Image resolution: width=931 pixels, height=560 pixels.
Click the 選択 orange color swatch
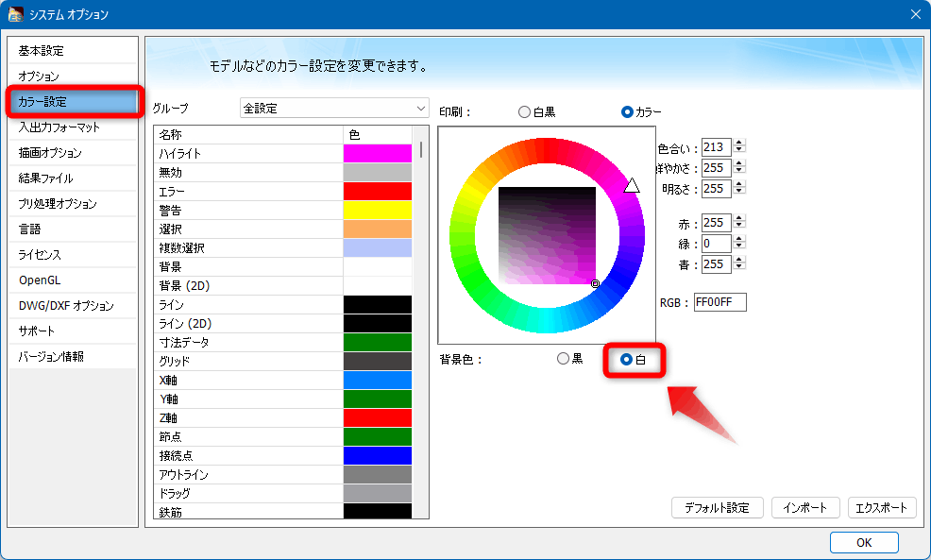click(378, 229)
